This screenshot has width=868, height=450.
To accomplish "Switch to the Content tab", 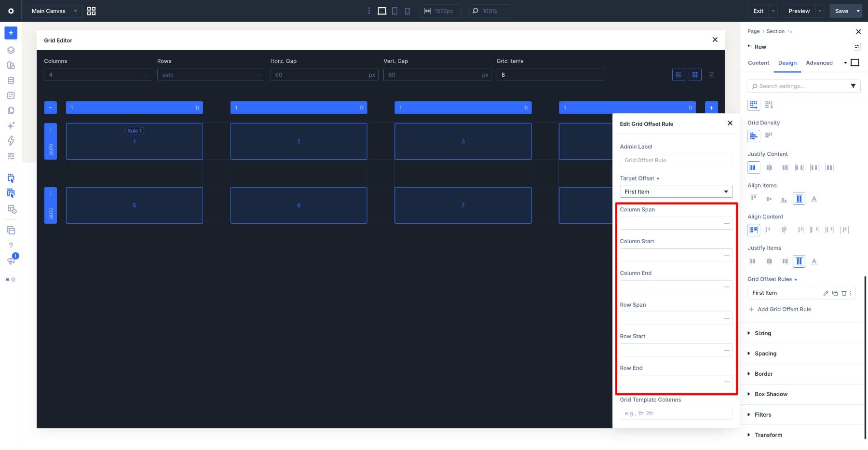I will pos(759,63).
